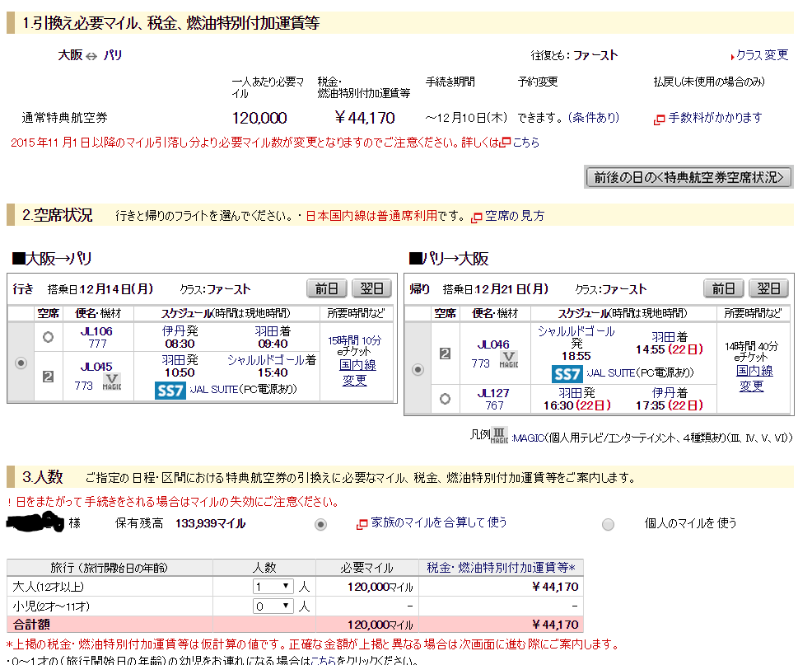Click the 120,000 required miles value
The image size is (812, 665).
point(259,118)
